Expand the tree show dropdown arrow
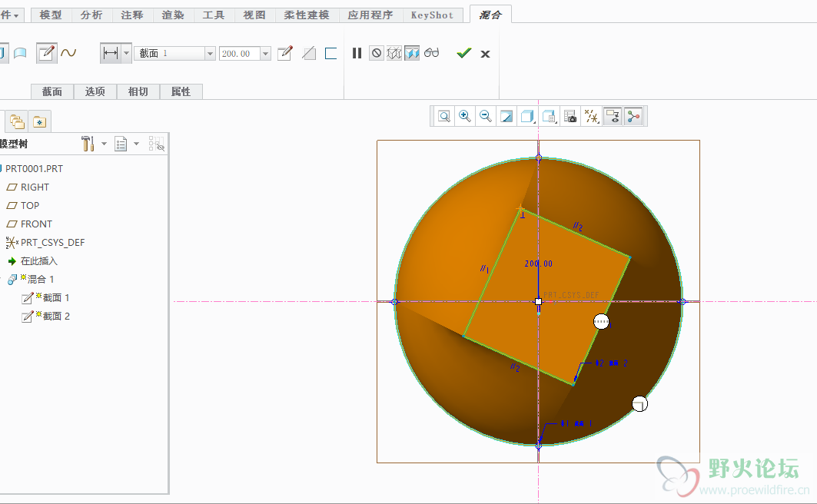Screen dimensions: 817x504 coord(137,144)
